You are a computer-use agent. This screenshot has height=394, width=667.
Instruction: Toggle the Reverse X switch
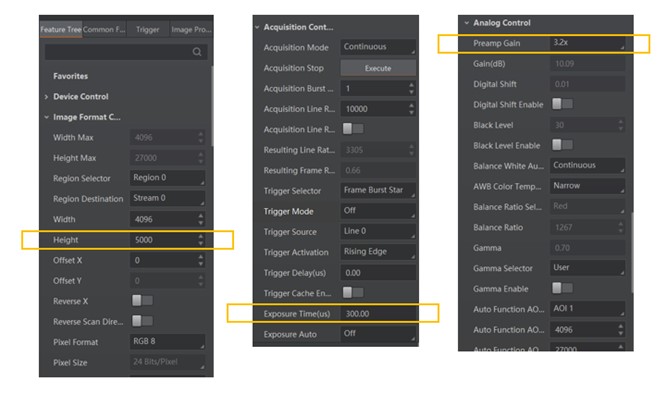[x=142, y=300]
